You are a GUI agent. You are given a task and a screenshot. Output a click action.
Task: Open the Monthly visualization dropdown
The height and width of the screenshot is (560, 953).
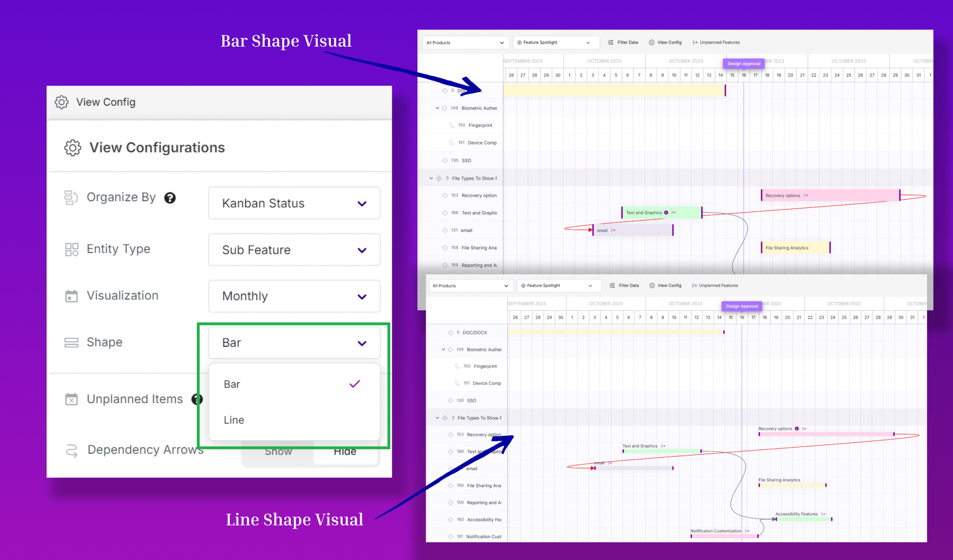pyautogui.click(x=294, y=296)
